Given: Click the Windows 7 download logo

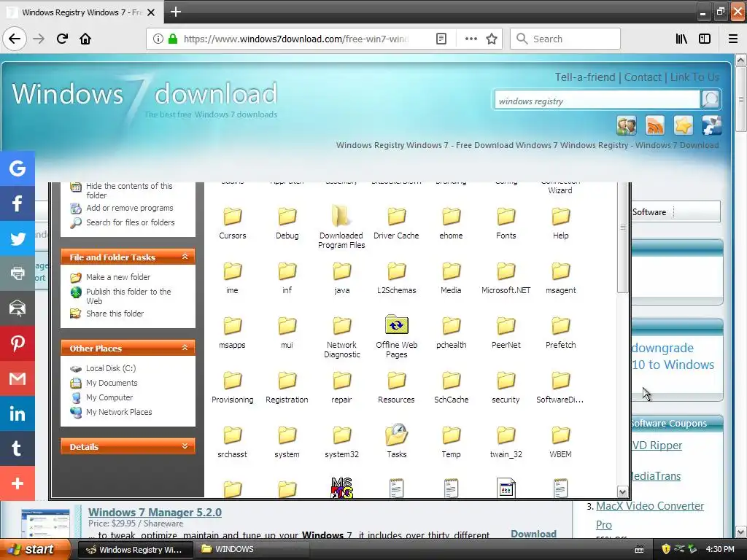Looking at the screenshot, I should (144, 98).
